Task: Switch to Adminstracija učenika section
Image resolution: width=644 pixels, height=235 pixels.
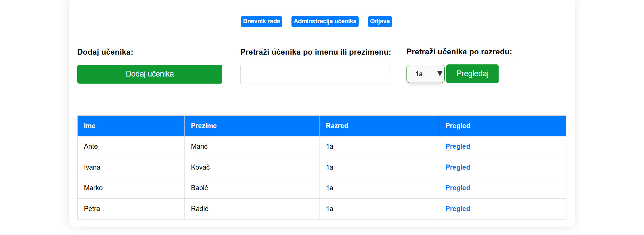Action: (325, 21)
